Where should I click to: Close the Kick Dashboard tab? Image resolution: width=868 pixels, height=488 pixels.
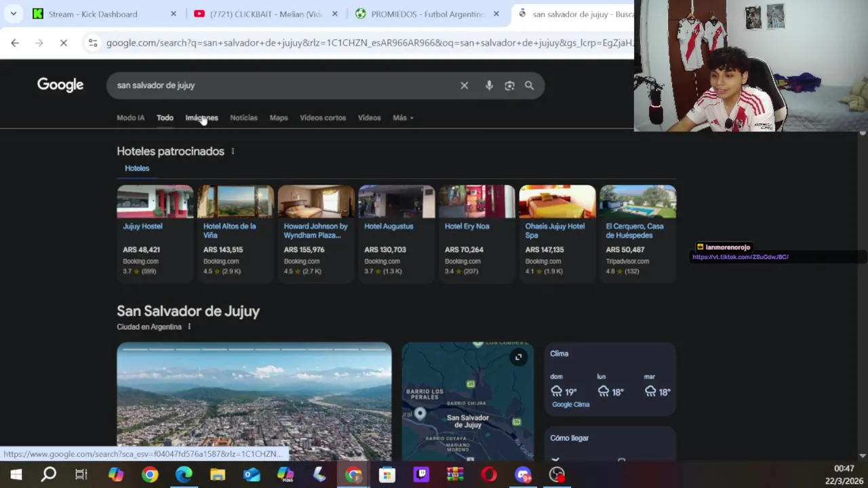click(x=173, y=14)
